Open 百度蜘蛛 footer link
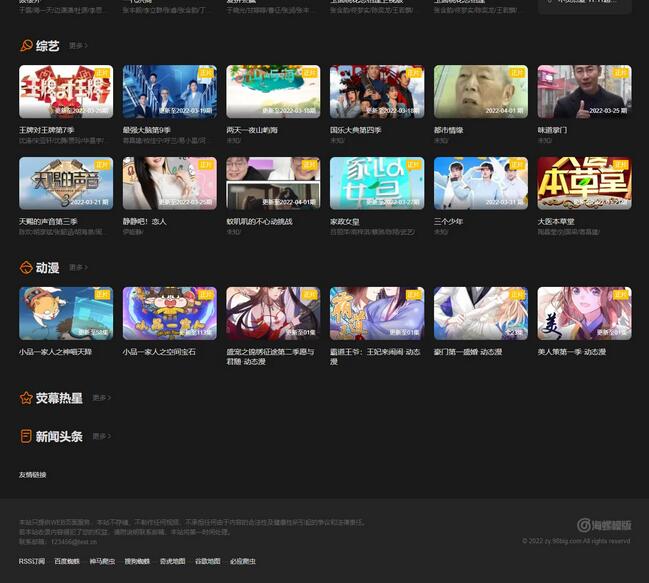Viewport: 649px width, 583px height. [67, 561]
